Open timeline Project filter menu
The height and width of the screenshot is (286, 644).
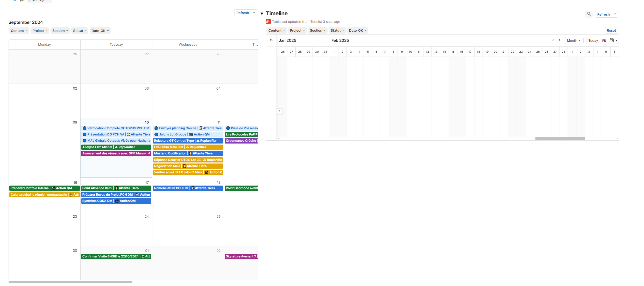[297, 30]
